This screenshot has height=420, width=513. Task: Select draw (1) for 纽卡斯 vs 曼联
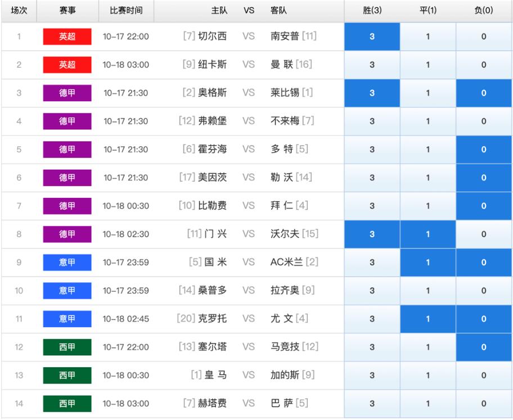(x=428, y=65)
